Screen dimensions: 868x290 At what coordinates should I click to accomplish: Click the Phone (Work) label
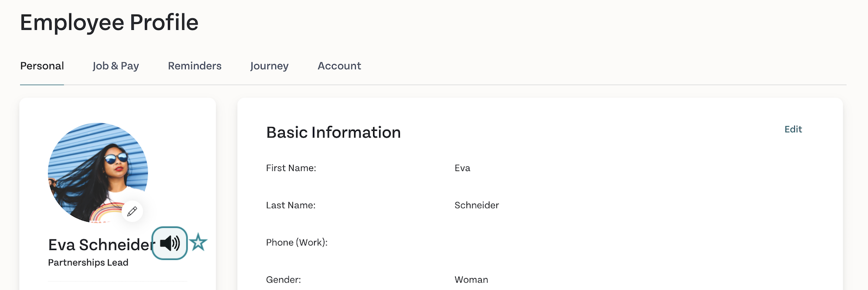point(297,242)
